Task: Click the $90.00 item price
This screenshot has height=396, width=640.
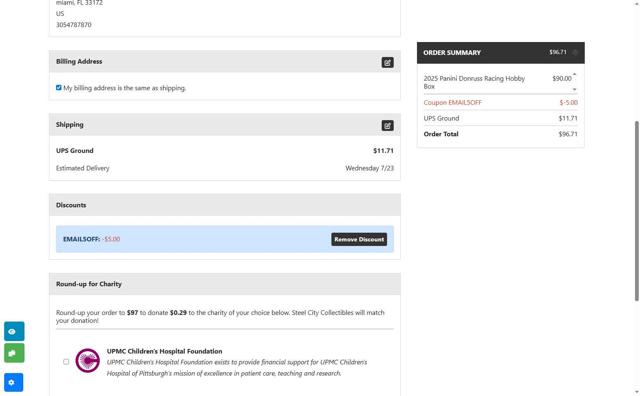Action: pyautogui.click(x=562, y=78)
